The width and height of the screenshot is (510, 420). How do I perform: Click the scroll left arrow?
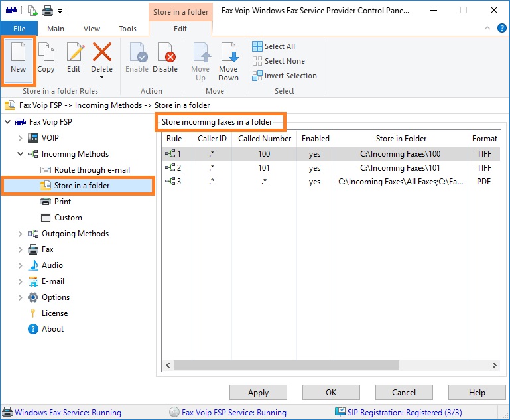click(x=168, y=366)
